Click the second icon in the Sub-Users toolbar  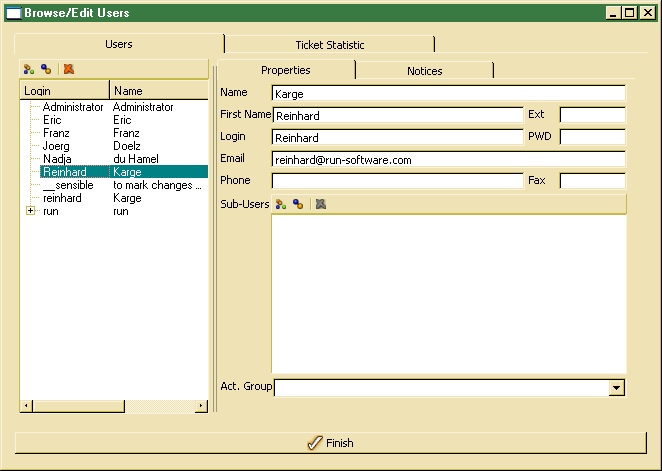click(298, 204)
